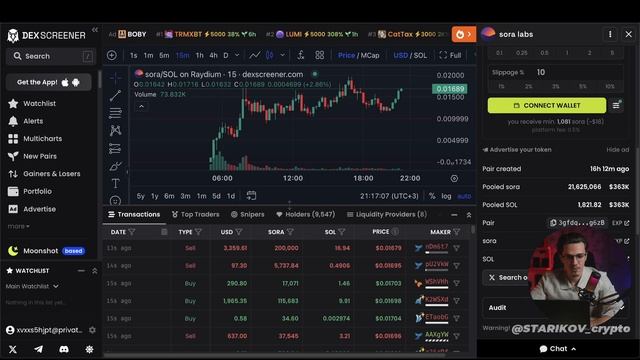Viewport: 640px width, 360px height.
Task: Select the Text tool
Action: [116, 184]
